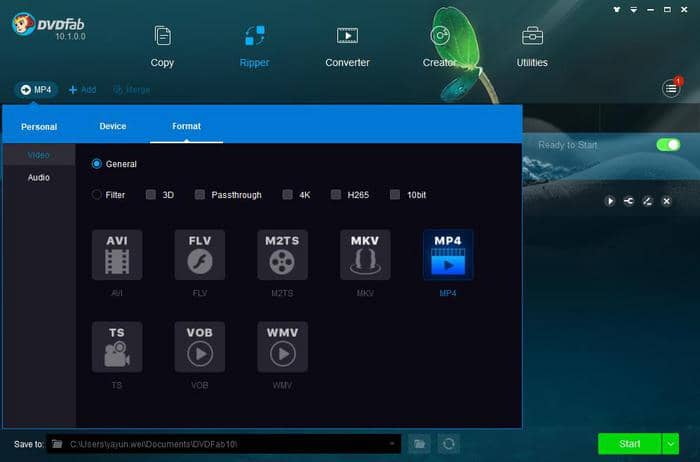Tick the 10bit filter checkbox
Image resolution: width=700 pixels, height=462 pixels.
point(395,195)
